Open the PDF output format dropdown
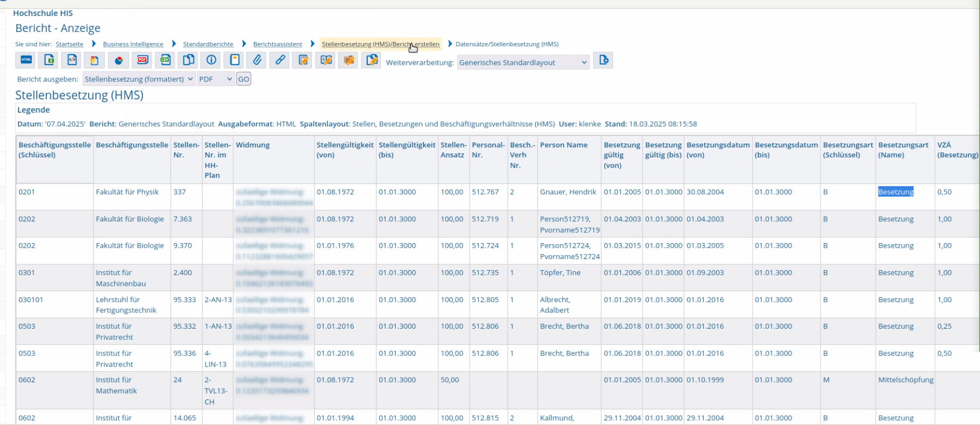This screenshot has width=980, height=425. 215,79
